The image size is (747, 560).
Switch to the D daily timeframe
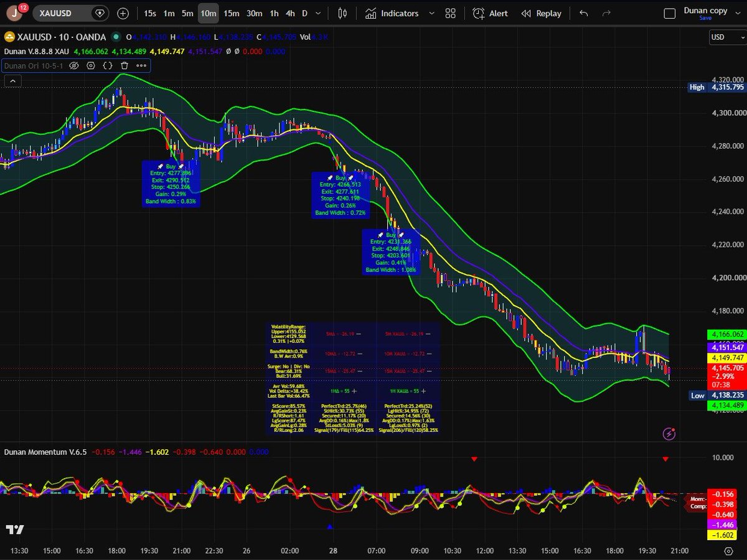(x=304, y=13)
